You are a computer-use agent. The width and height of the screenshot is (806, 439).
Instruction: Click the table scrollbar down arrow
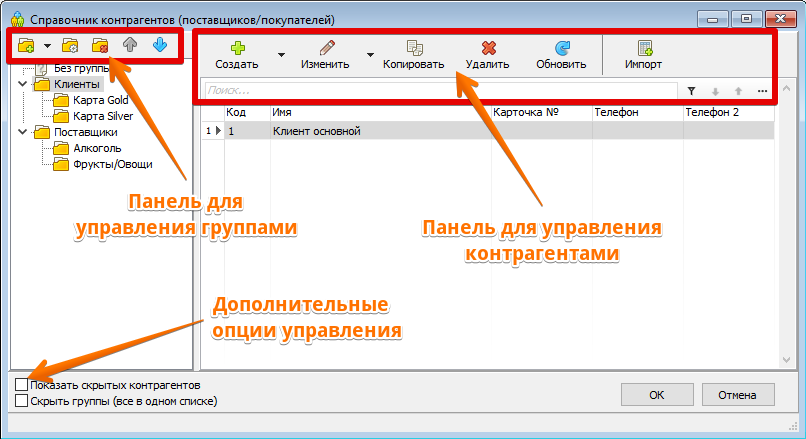[786, 360]
